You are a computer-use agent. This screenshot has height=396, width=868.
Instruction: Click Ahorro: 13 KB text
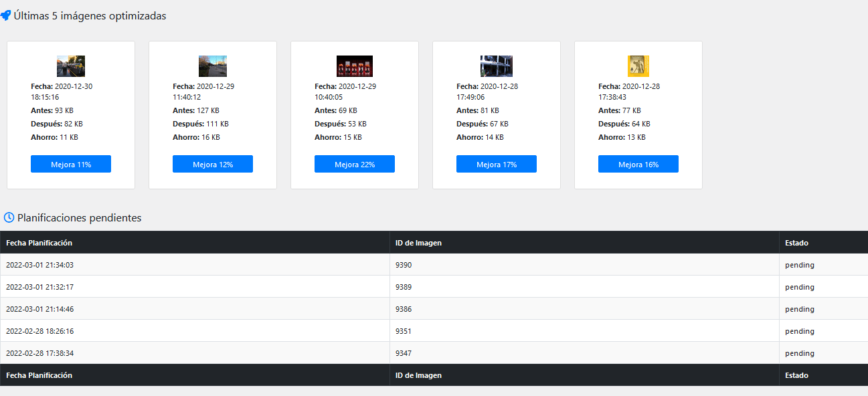622,137
